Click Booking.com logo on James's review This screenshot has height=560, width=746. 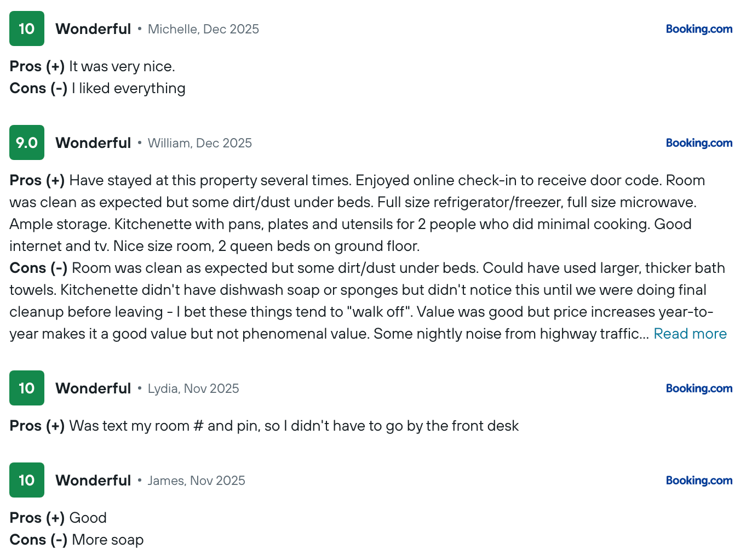pos(699,481)
